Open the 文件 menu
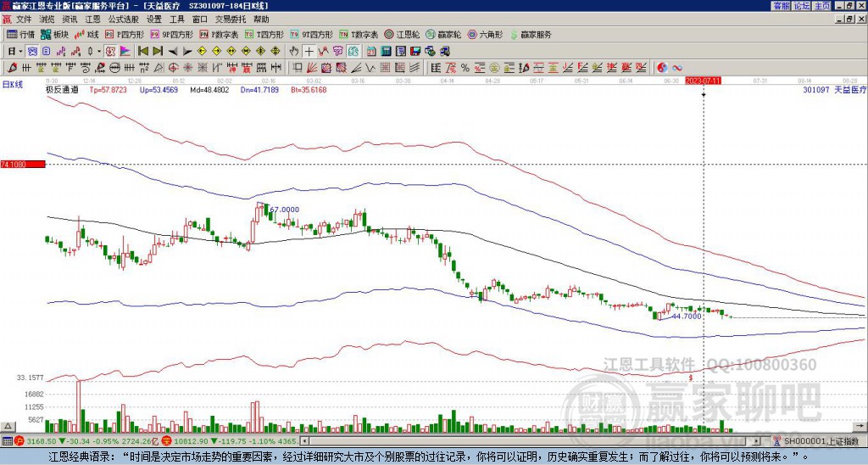This screenshot has width=868, height=465. point(24,20)
